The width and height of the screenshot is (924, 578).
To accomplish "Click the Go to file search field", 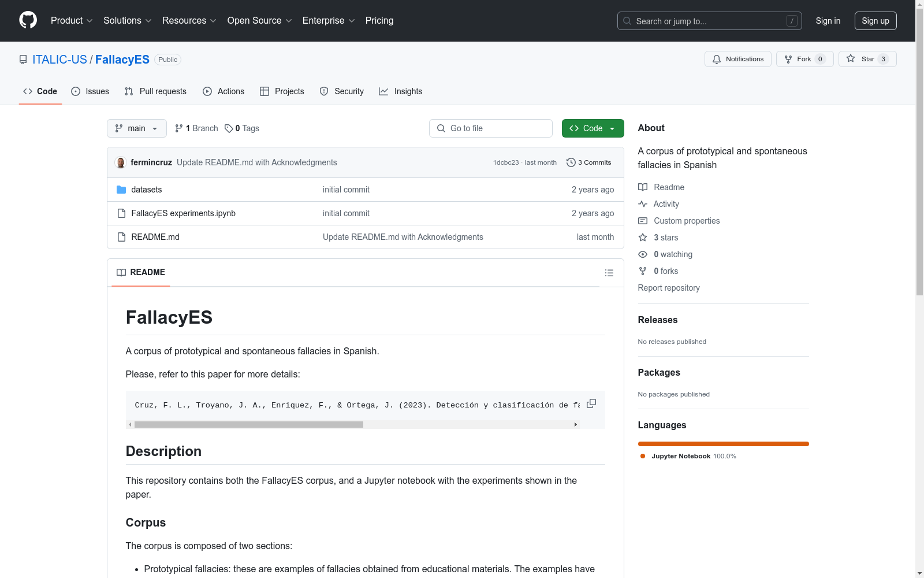I will point(491,128).
